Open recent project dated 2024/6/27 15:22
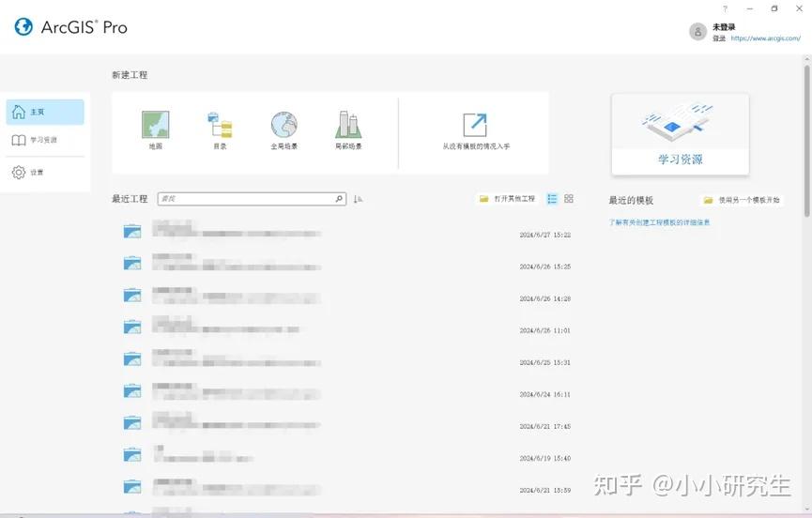812x518 pixels. click(x=347, y=230)
